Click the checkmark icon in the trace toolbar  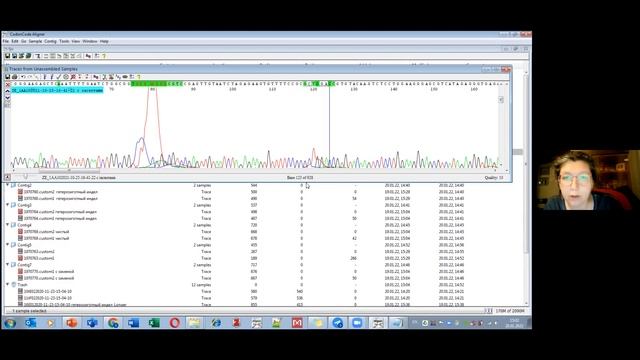58,77
